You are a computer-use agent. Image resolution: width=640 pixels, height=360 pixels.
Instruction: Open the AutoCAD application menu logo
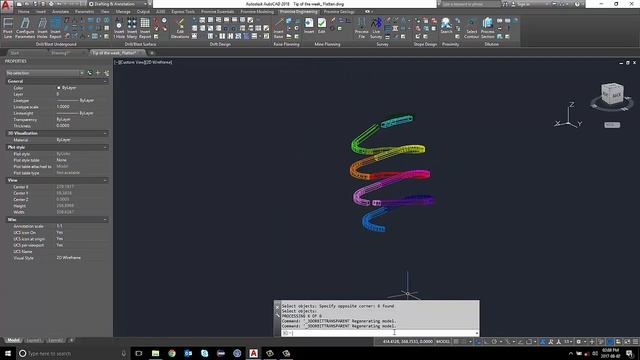(x=6, y=5)
